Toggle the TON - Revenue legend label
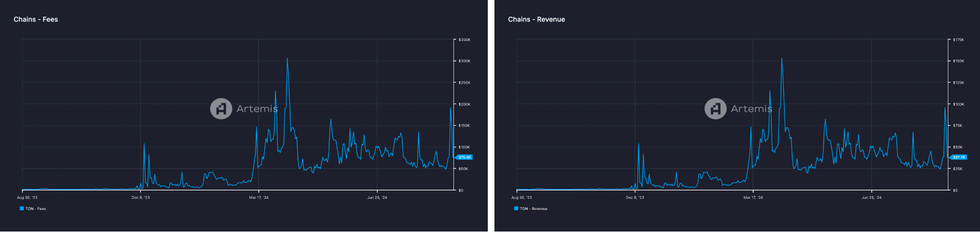980x232 pixels. (x=533, y=209)
